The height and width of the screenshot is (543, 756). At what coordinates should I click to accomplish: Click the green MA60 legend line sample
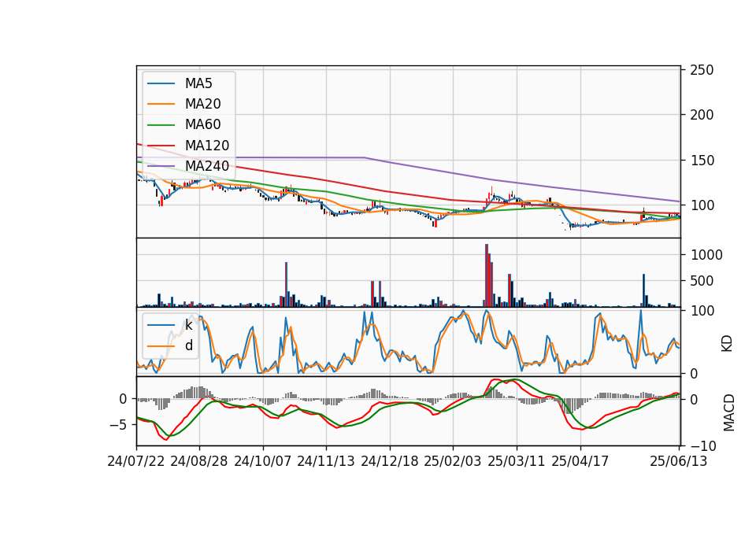click(161, 125)
